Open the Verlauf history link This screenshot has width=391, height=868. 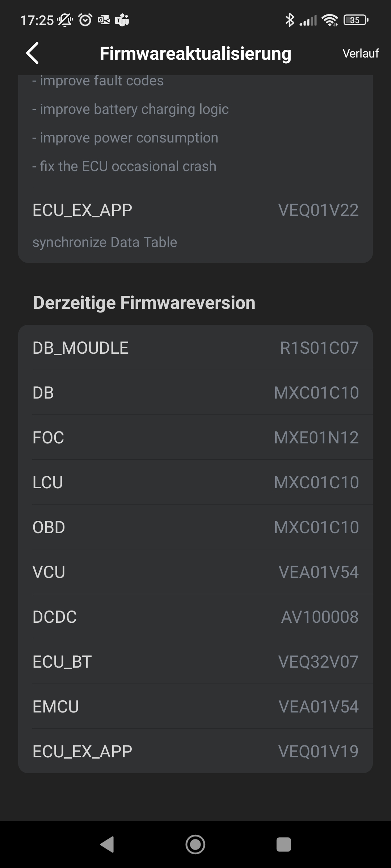pos(360,54)
